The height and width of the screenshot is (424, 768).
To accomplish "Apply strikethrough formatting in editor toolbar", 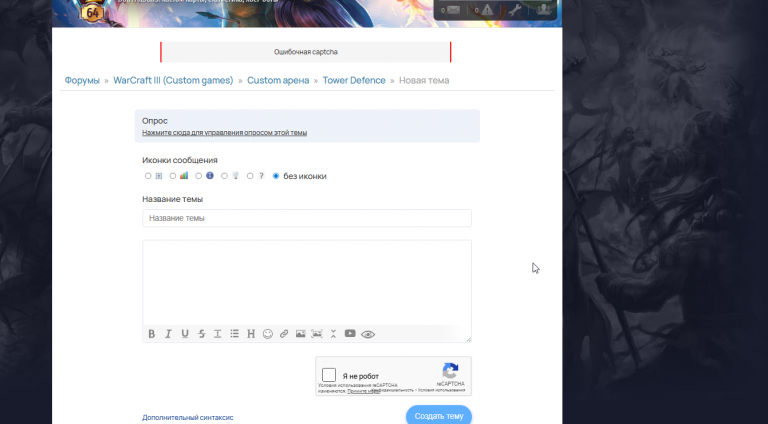I will 201,334.
